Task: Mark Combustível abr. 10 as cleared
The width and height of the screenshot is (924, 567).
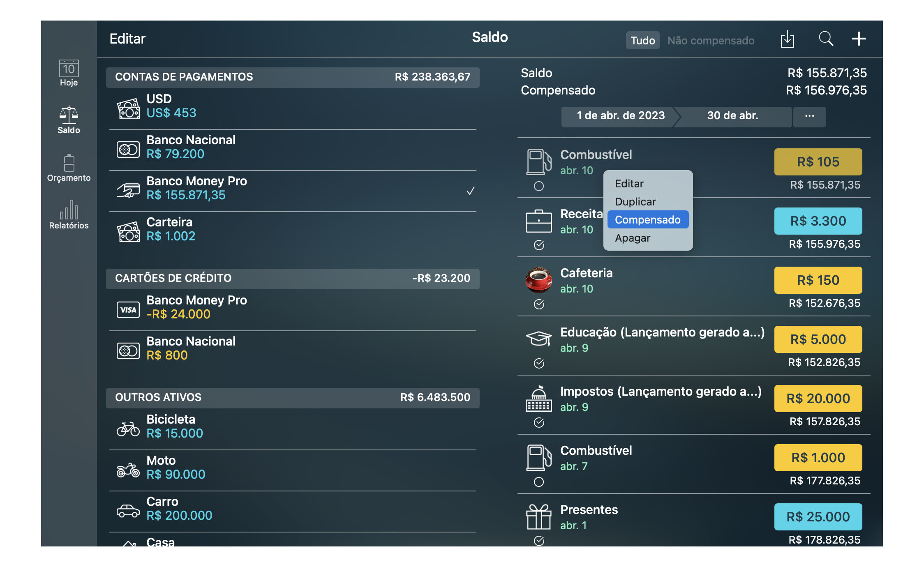Action: click(x=539, y=186)
